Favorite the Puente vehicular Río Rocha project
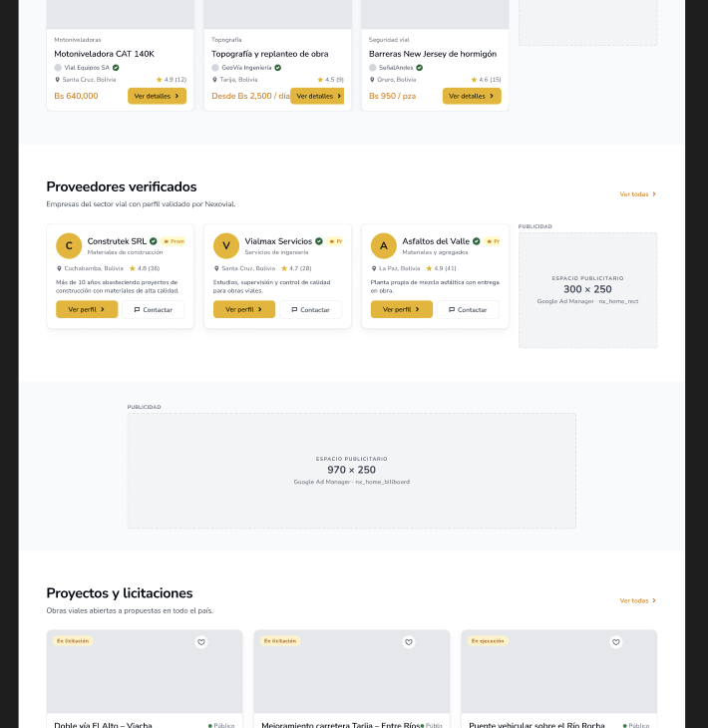Screen dimensions: 708x728 pos(616,642)
